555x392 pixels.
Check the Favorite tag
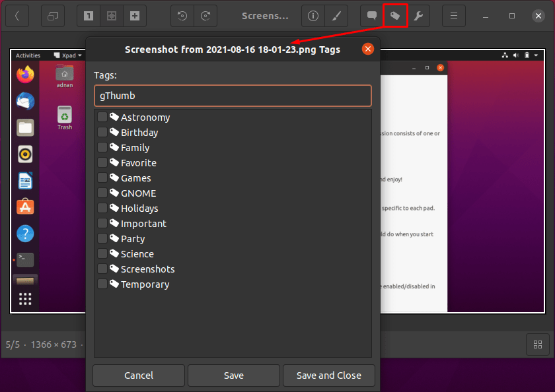tap(102, 162)
